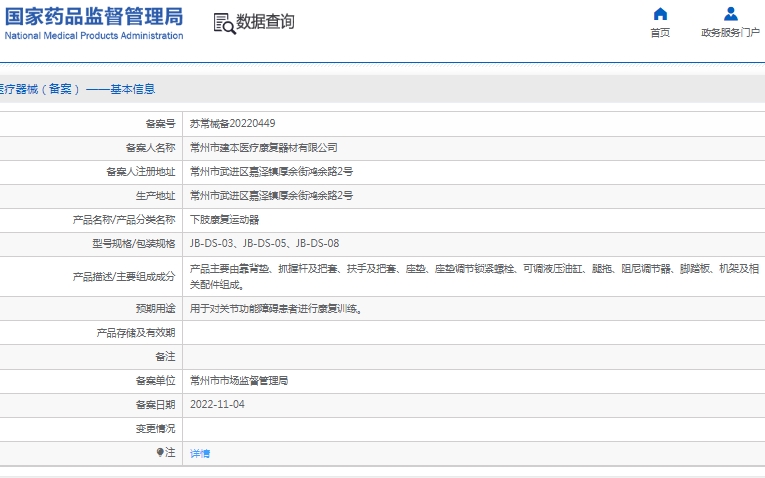The width and height of the screenshot is (765, 478).
Task: Click the 备案人注册地址 row label
Action: (x=141, y=172)
